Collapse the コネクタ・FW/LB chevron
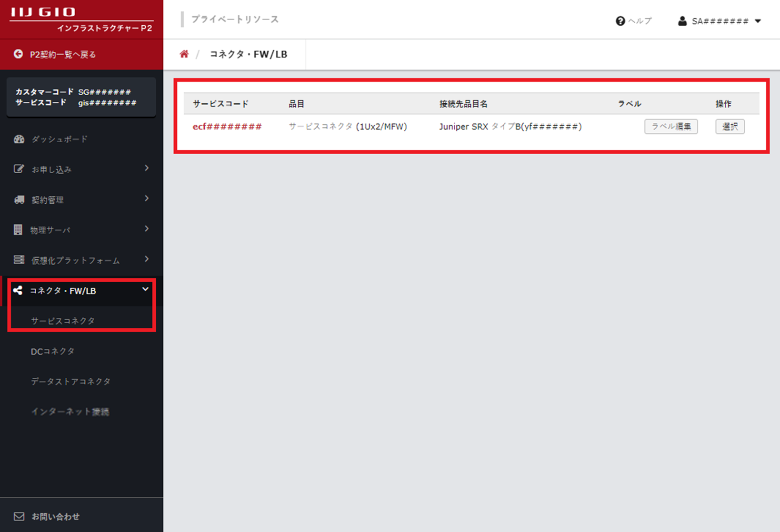The image size is (780, 532). (x=146, y=289)
